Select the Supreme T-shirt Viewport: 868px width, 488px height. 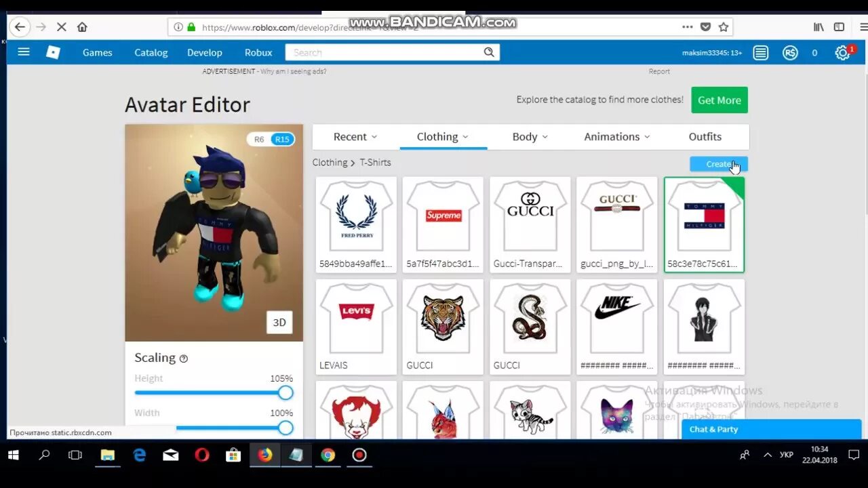click(443, 224)
